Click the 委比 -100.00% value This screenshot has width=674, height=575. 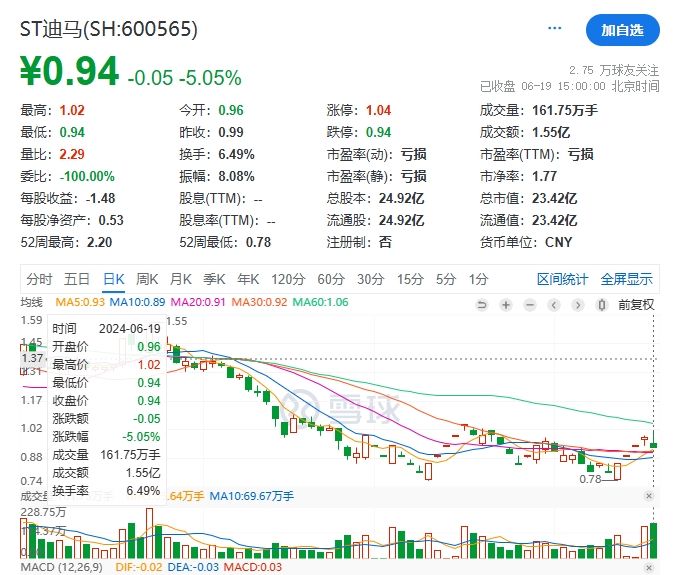[87, 176]
